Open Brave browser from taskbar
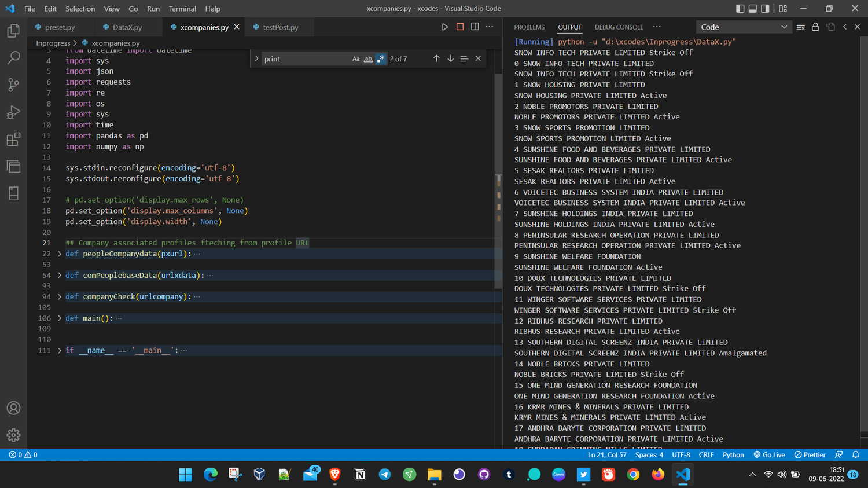This screenshot has width=868, height=488. [x=334, y=475]
